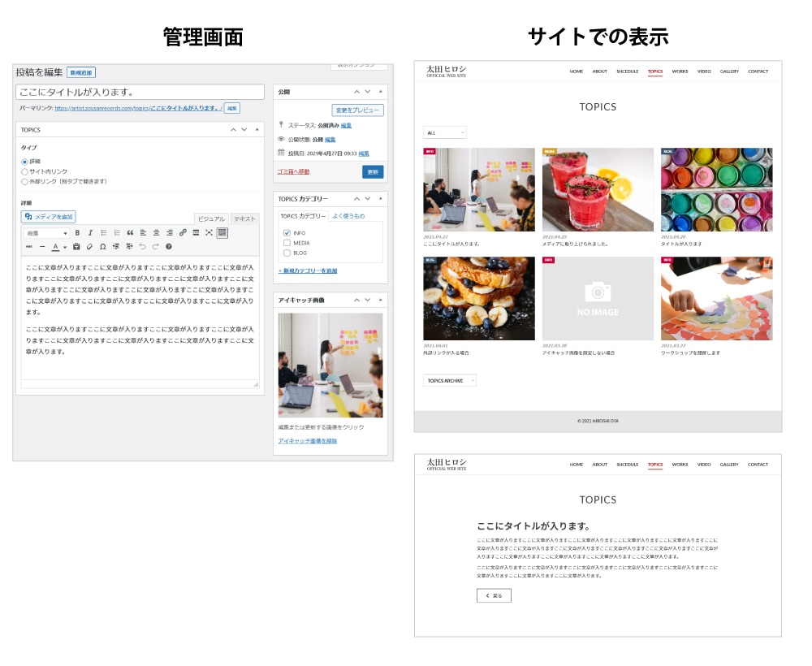Select the TOPICS カテゴリー tab
The height and width of the screenshot is (666, 812).
[x=303, y=216]
